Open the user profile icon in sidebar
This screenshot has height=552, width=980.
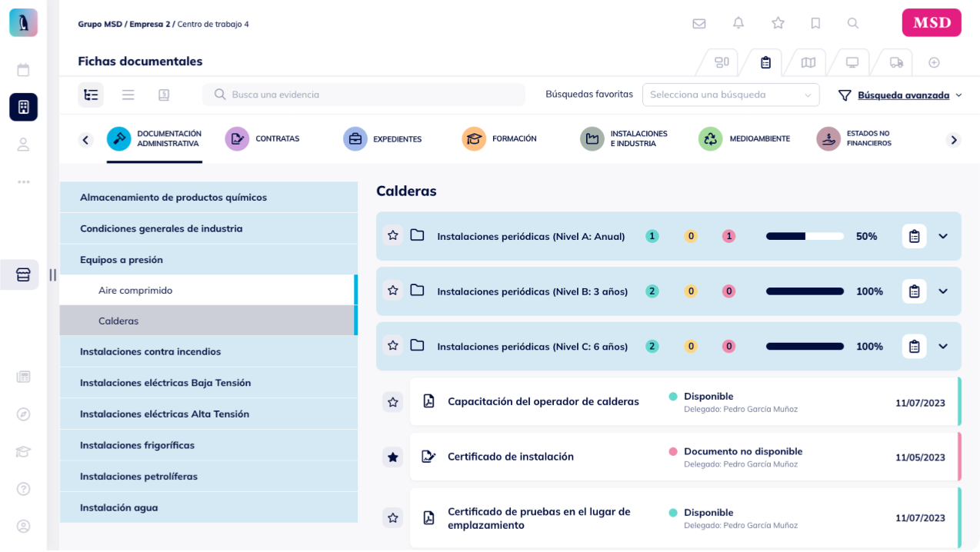pos(23,145)
